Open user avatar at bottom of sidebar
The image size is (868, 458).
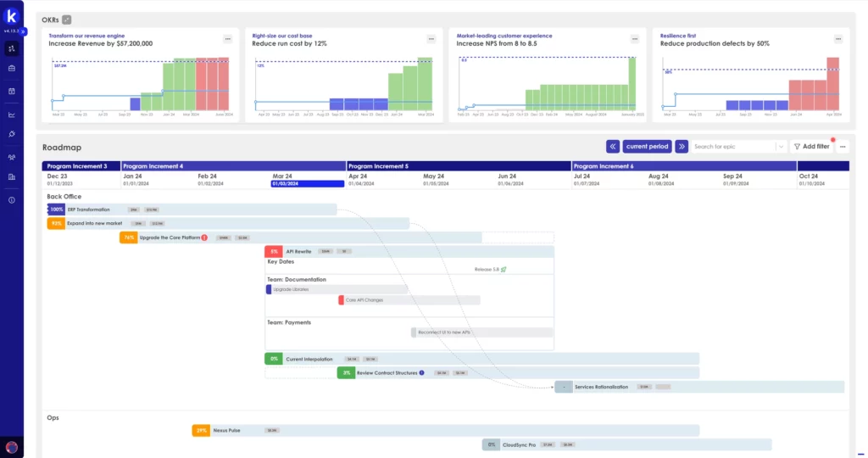point(12,446)
